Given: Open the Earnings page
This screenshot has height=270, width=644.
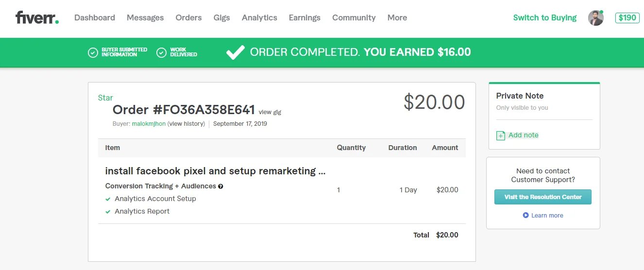Looking at the screenshot, I should click(x=305, y=17).
